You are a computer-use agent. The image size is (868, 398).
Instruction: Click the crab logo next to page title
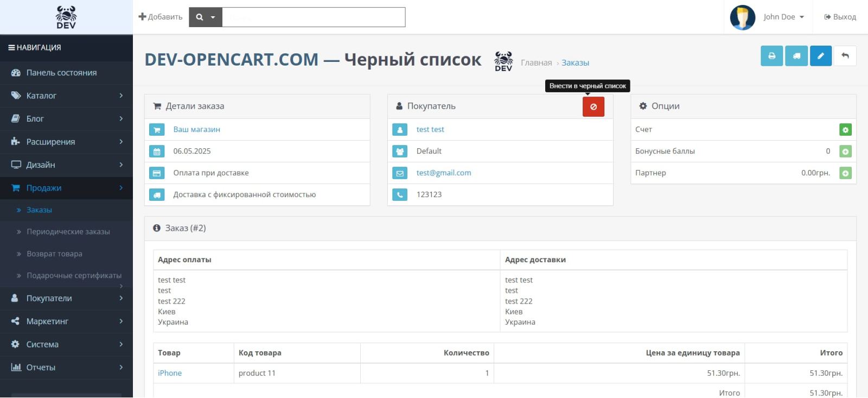(503, 61)
